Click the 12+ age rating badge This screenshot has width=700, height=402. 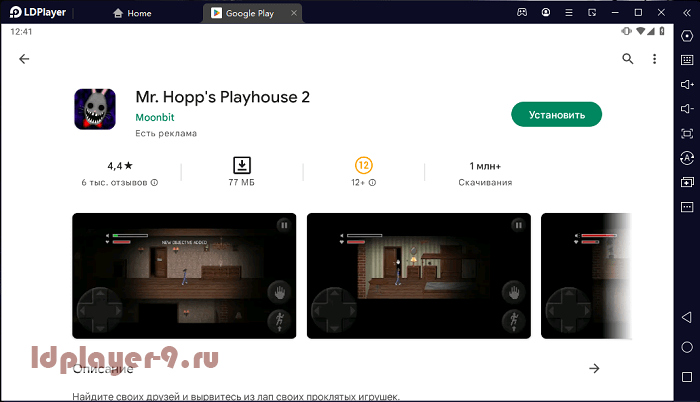point(363,165)
